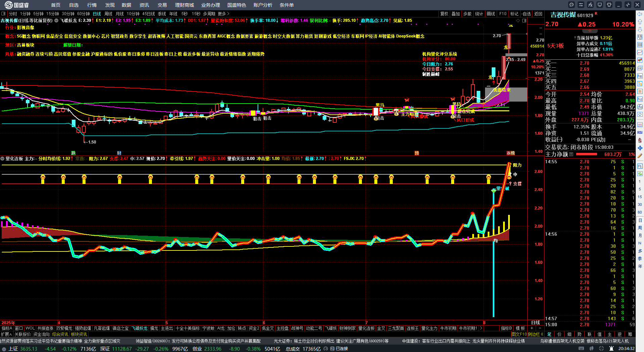The image size is (644, 352).
Task: Open the skin shirt theme icon
Action: coord(609,5)
